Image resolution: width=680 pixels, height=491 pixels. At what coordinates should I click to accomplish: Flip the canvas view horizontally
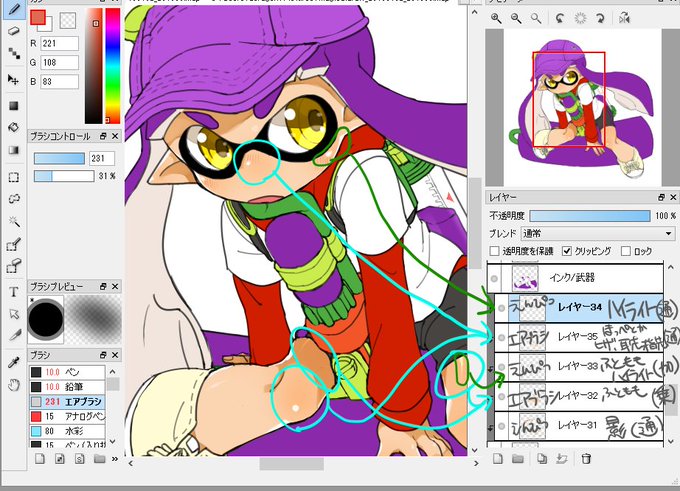pyautogui.click(x=624, y=18)
